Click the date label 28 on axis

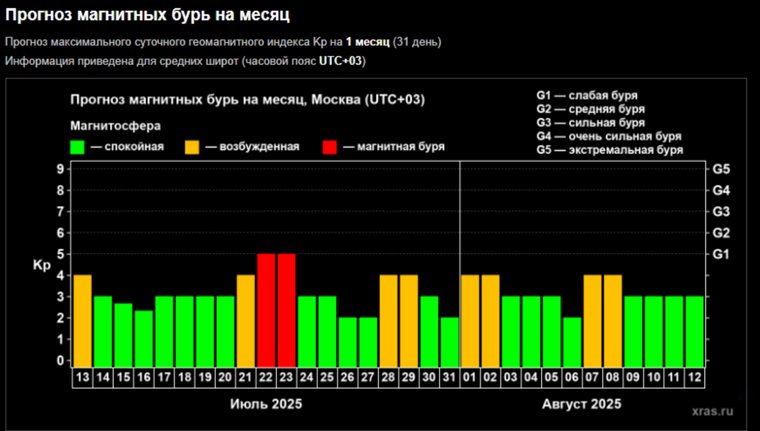tap(388, 377)
